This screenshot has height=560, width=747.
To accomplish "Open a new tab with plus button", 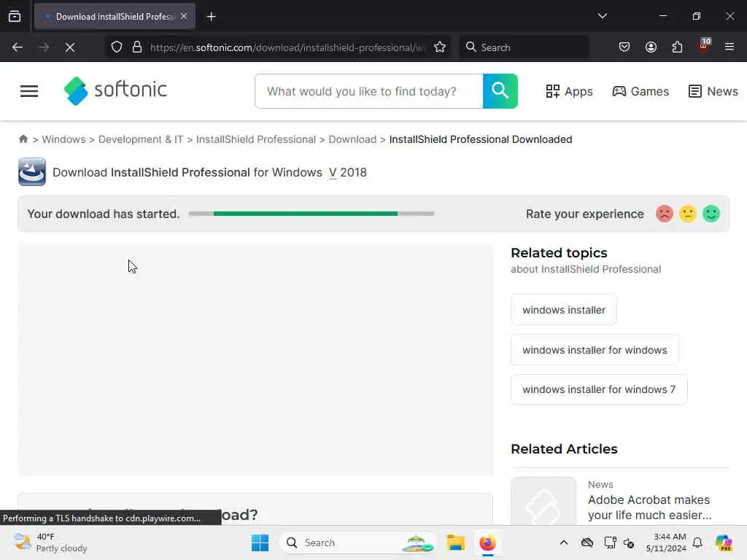I will (x=211, y=17).
